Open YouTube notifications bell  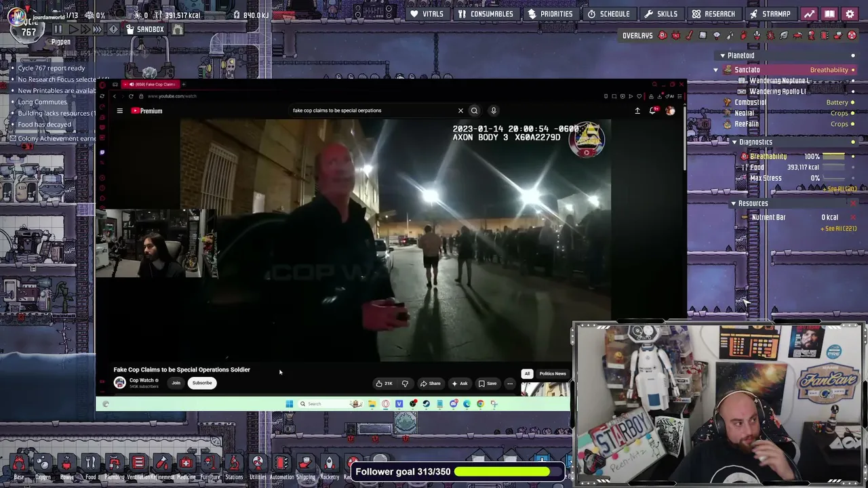coord(652,110)
